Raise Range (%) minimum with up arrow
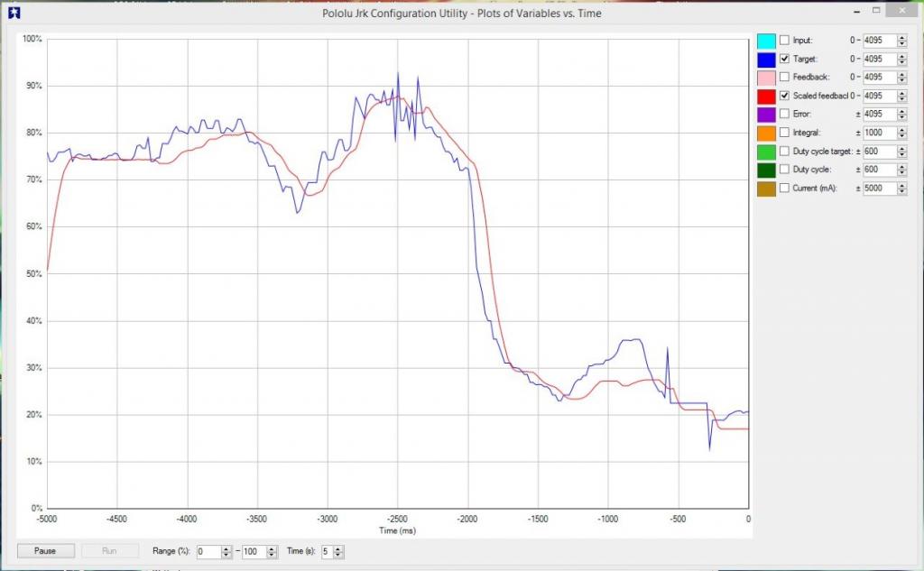 pyautogui.click(x=226, y=548)
